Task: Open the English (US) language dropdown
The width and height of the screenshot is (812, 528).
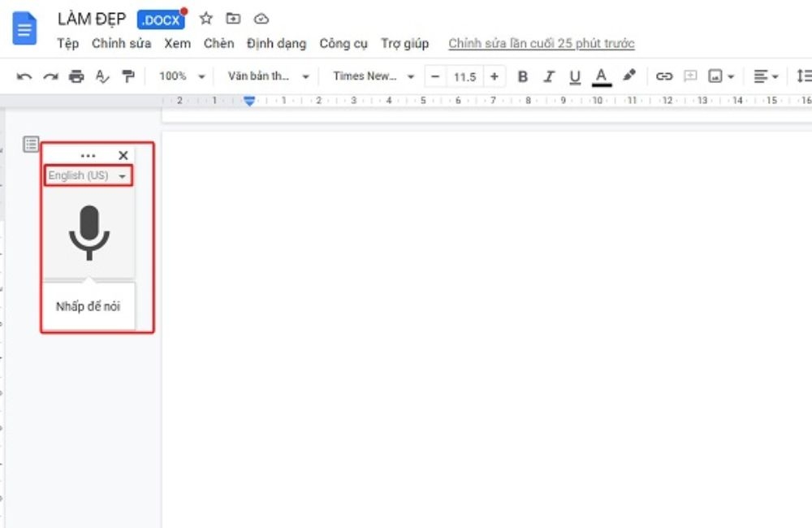Action: click(x=87, y=175)
